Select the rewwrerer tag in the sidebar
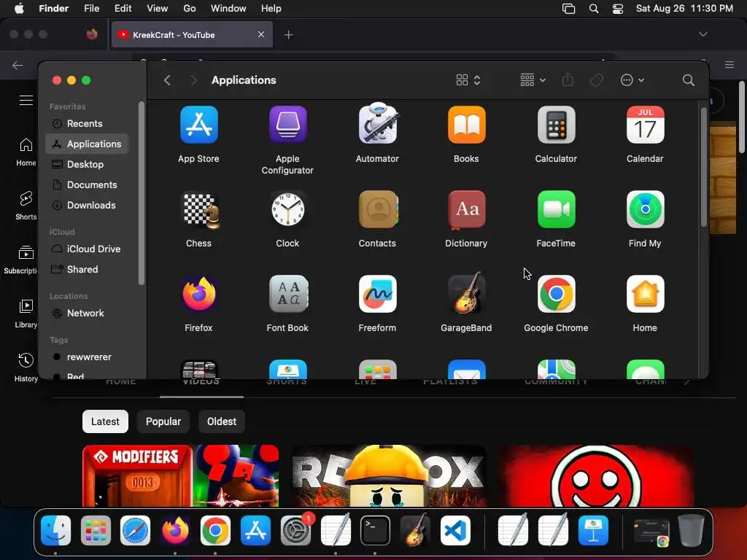The height and width of the screenshot is (560, 747). 88,357
